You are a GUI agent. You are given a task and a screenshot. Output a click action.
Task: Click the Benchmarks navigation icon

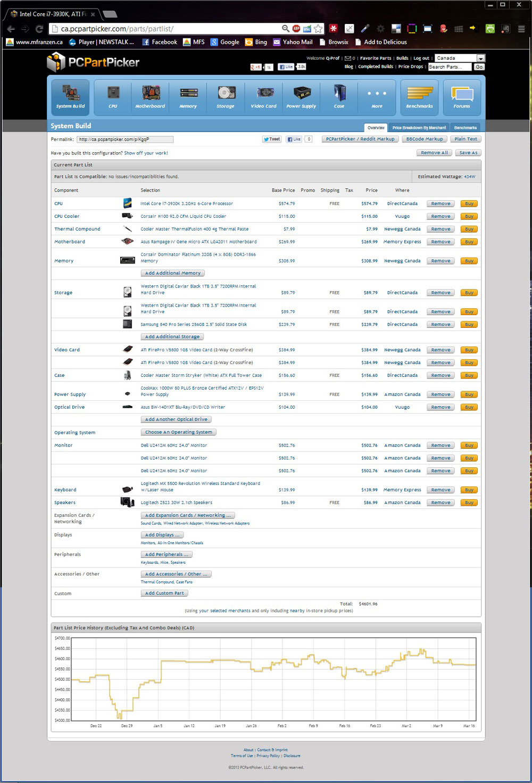(x=419, y=97)
